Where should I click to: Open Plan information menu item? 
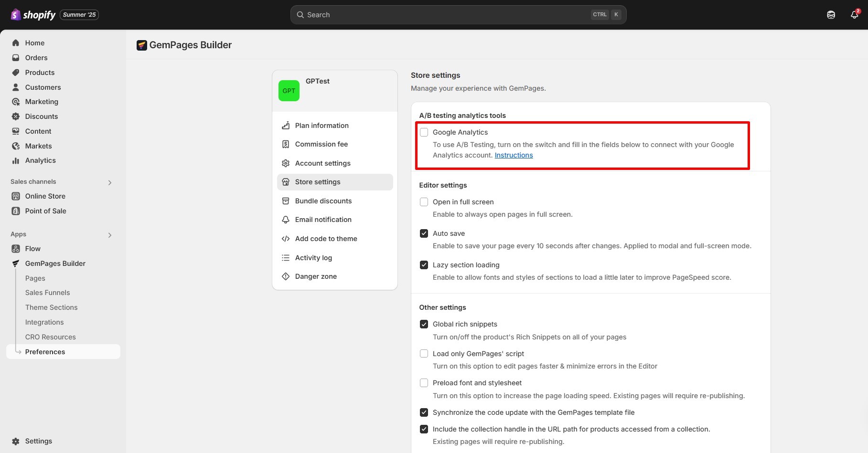(321, 126)
